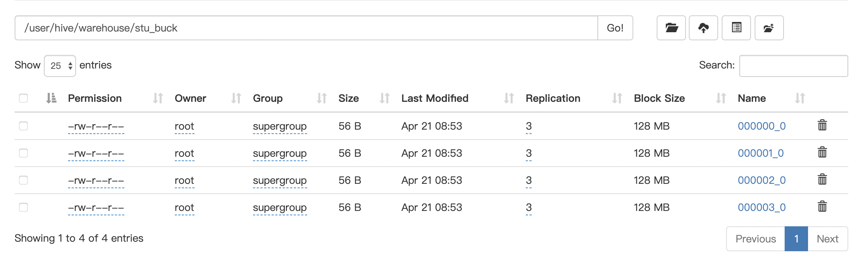
Task: Delete file 000002_0 with trash icon
Action: tap(822, 179)
